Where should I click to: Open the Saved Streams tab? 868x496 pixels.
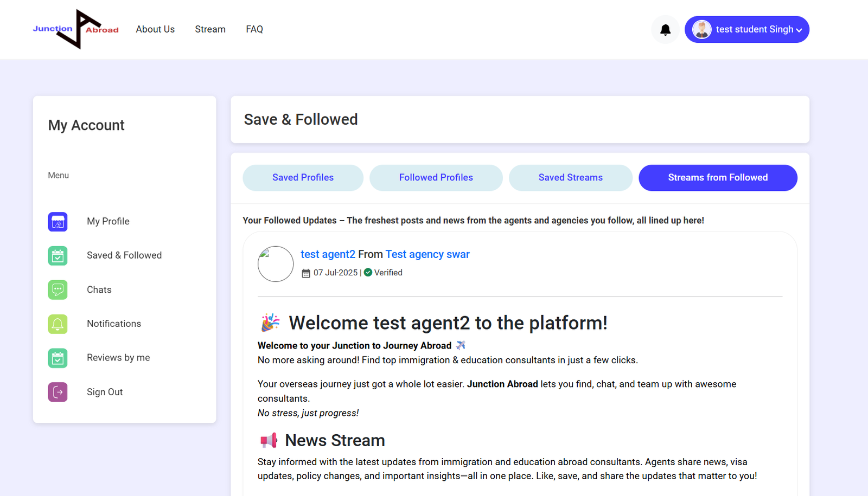(x=570, y=178)
